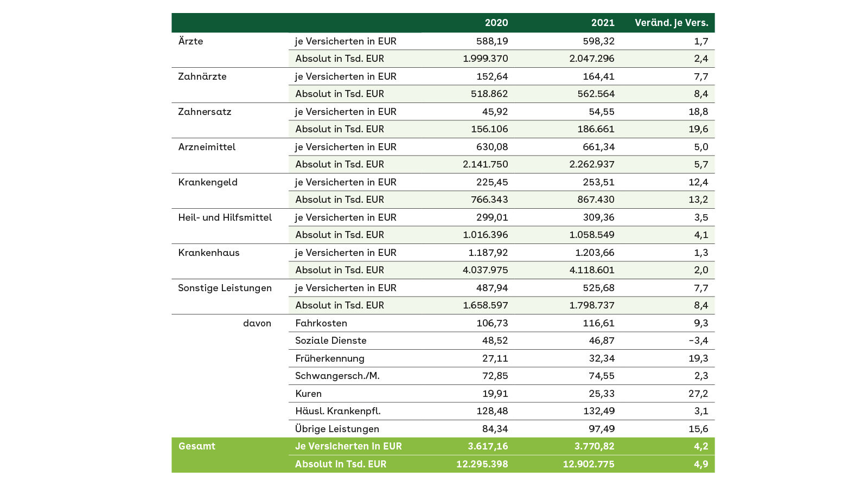Click the Ärzte row label
868x488 pixels.
pos(190,41)
